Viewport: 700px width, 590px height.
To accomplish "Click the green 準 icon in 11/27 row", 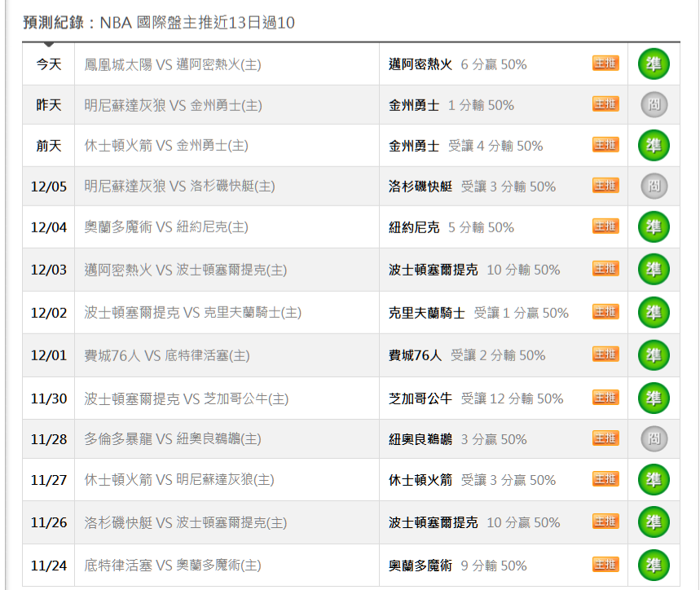I will 654,480.
